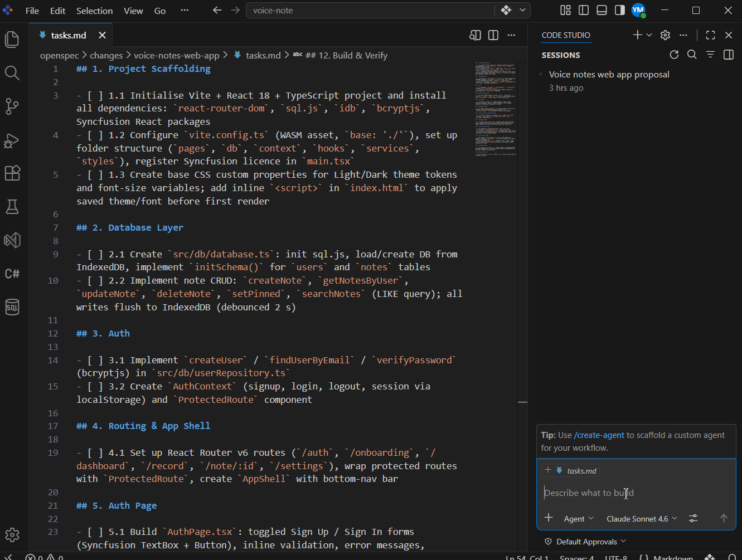Open the Search view in the activity bar
The image size is (742, 560).
click(12, 73)
